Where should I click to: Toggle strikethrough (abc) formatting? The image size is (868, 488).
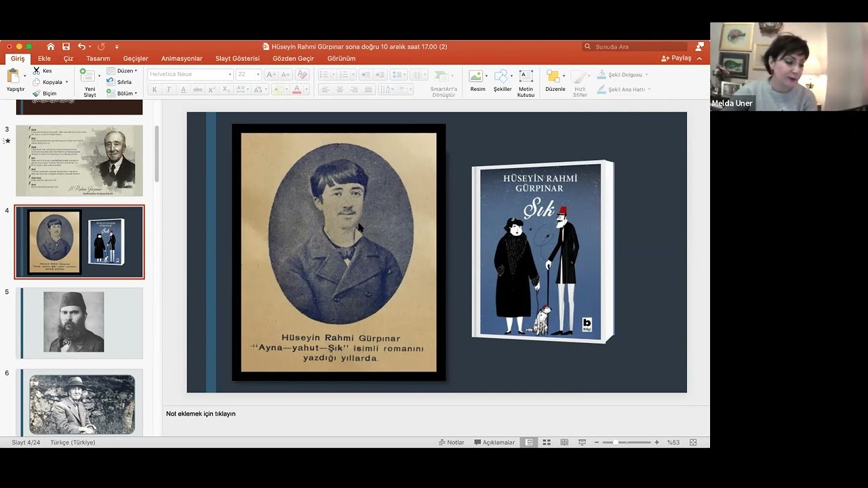pos(197,89)
